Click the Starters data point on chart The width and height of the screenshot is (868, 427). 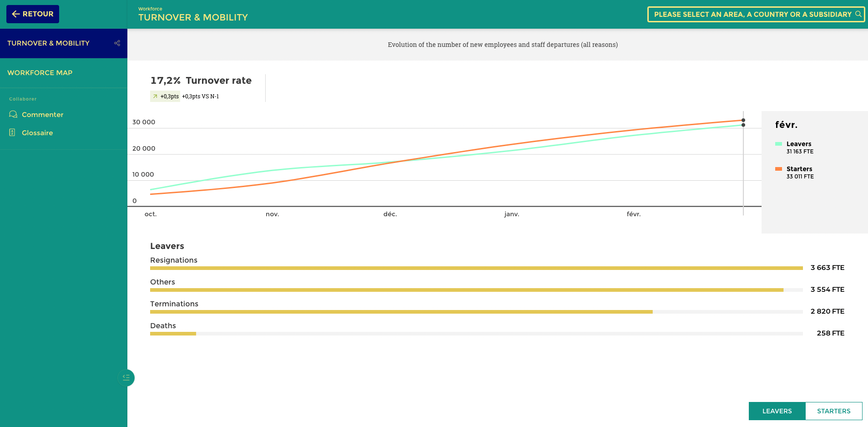pyautogui.click(x=743, y=120)
